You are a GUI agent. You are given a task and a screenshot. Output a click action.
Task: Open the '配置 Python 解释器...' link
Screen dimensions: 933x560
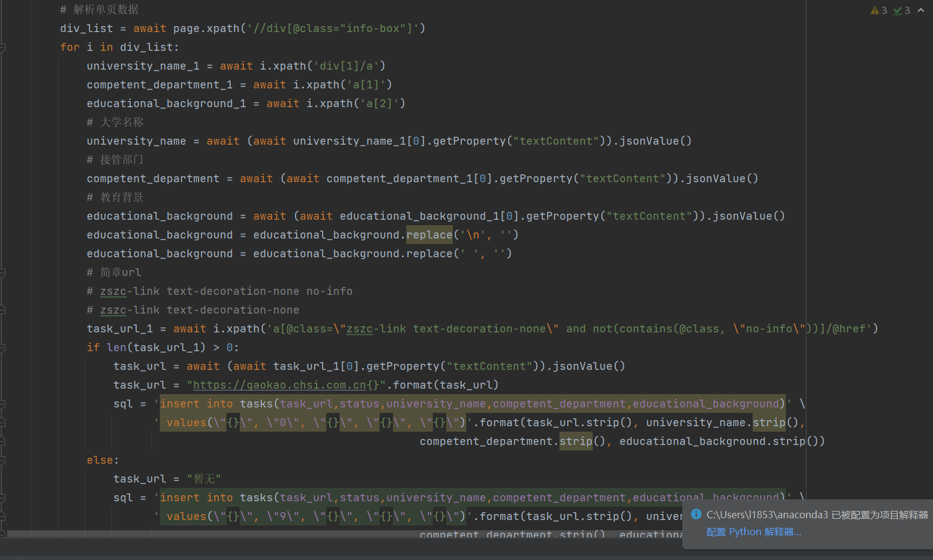(754, 532)
